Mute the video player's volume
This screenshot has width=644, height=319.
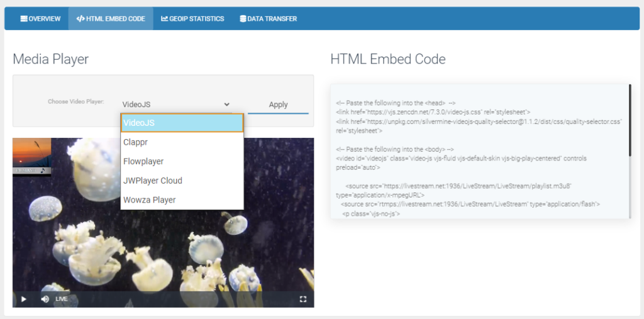[x=45, y=299]
